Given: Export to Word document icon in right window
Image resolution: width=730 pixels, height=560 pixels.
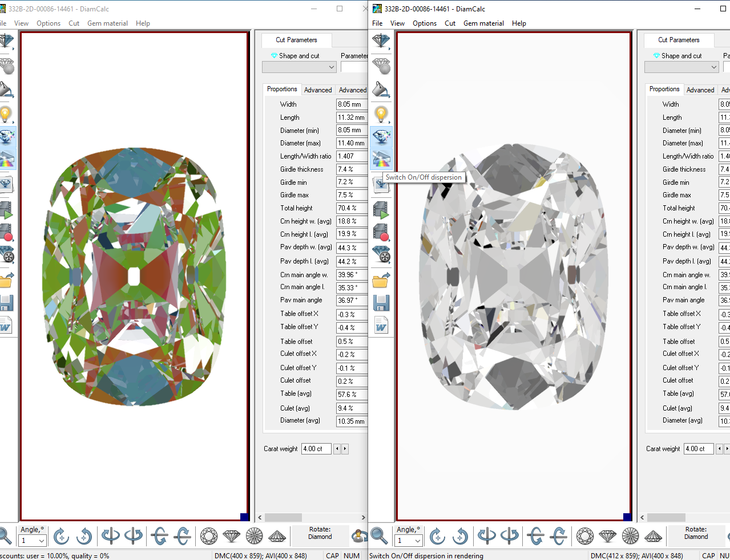Looking at the screenshot, I should pos(381,325).
